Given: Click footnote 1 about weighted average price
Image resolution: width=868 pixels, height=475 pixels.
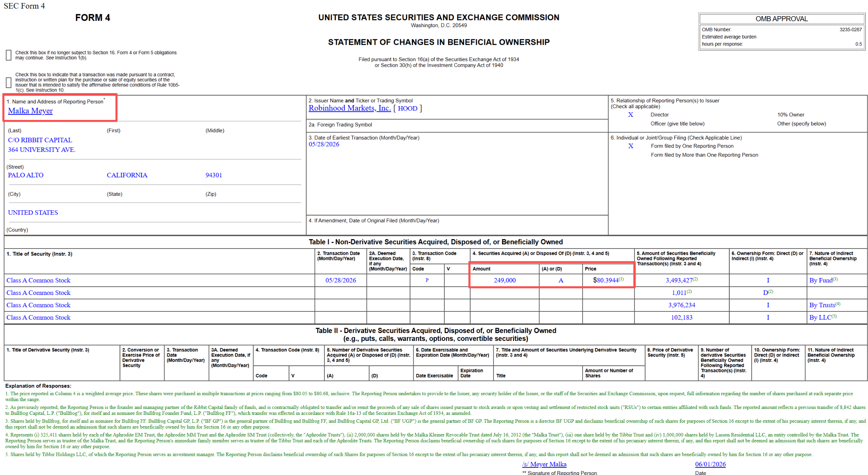Looking at the screenshot, I should click(x=429, y=396).
